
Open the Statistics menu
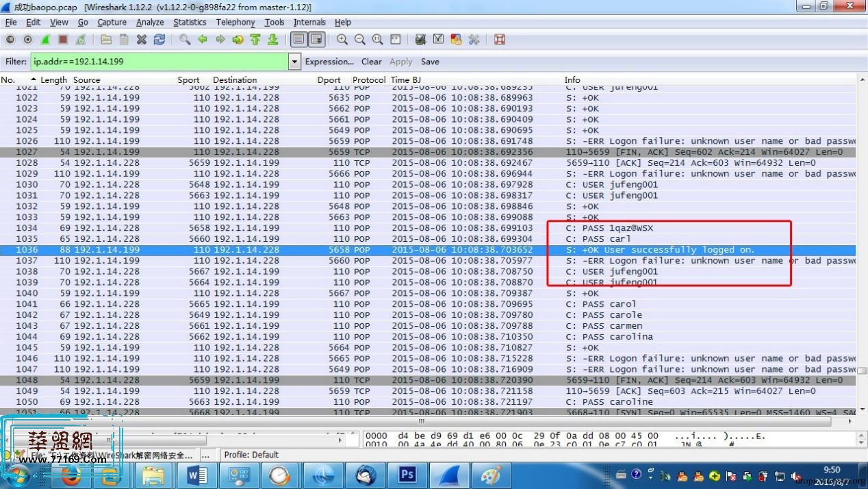[190, 22]
